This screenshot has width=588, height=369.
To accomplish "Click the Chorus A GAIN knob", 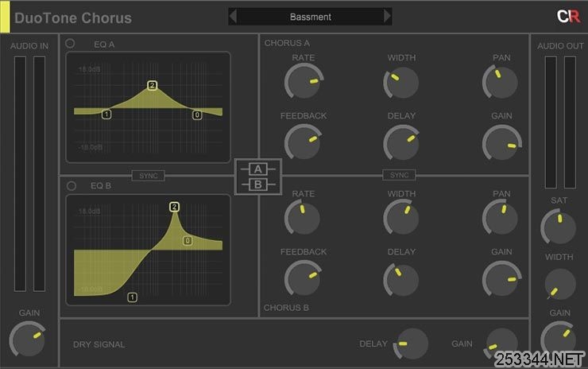I will coord(501,143).
